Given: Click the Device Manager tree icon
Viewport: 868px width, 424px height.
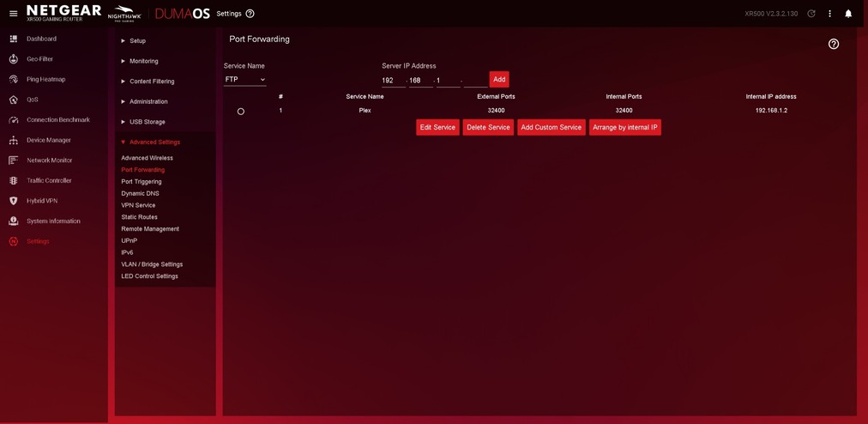Looking at the screenshot, I should 13,140.
